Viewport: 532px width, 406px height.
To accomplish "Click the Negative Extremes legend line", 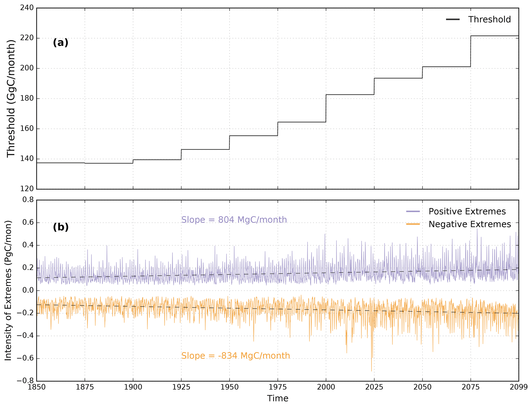I will [x=413, y=224].
